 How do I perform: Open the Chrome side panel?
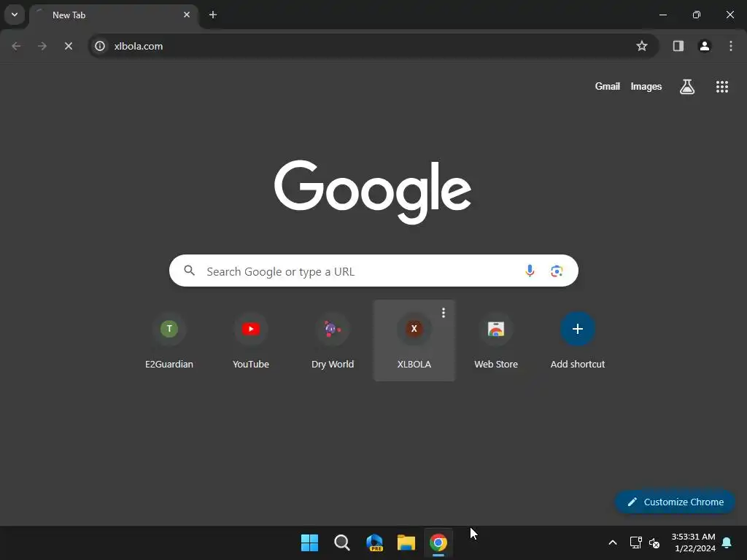point(678,46)
